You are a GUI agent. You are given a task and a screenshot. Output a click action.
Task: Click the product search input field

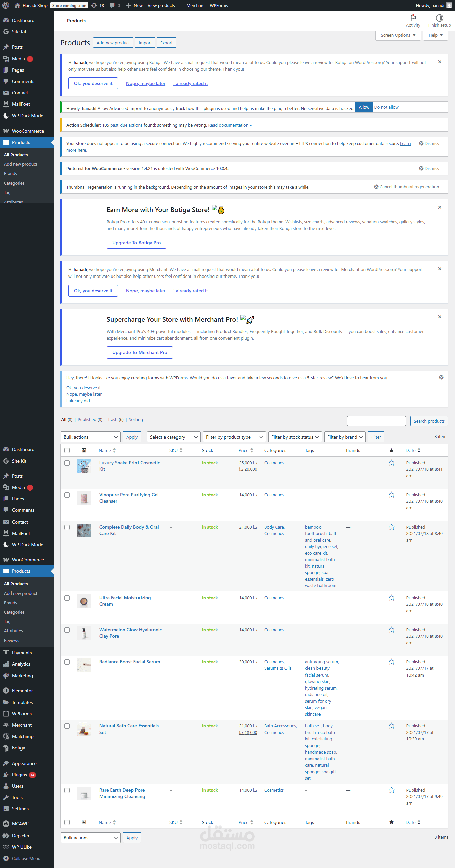[x=376, y=421]
